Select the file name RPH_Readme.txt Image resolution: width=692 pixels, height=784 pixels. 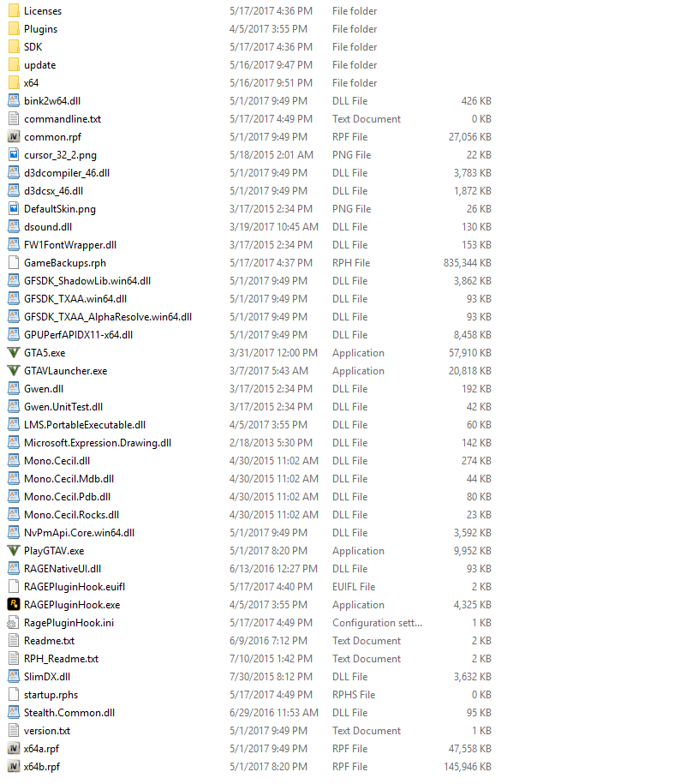(x=62, y=659)
